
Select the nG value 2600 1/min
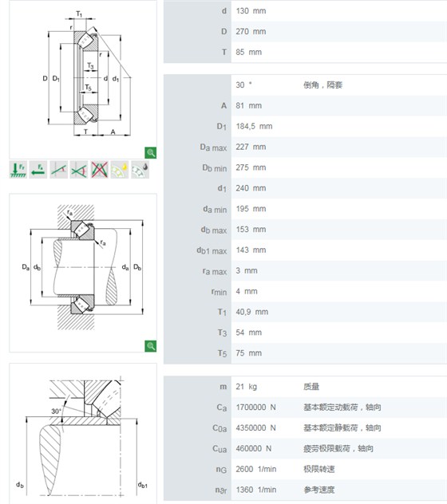[x=256, y=469]
